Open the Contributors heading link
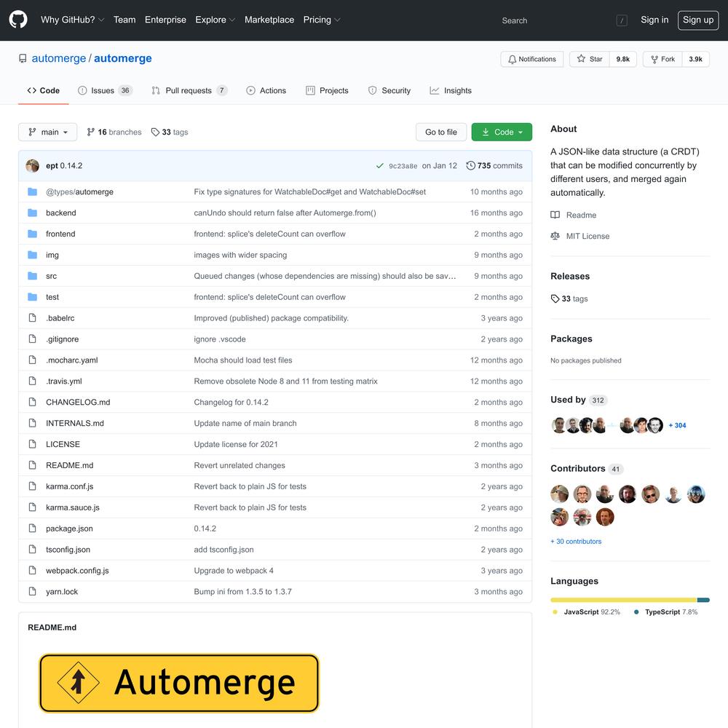The width and height of the screenshot is (728, 728). click(x=587, y=468)
